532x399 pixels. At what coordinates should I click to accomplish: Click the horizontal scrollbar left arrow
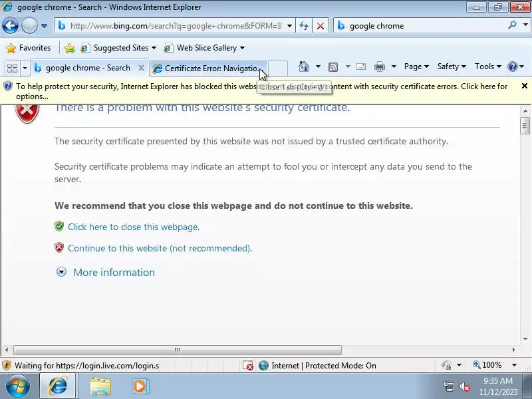coord(7,350)
